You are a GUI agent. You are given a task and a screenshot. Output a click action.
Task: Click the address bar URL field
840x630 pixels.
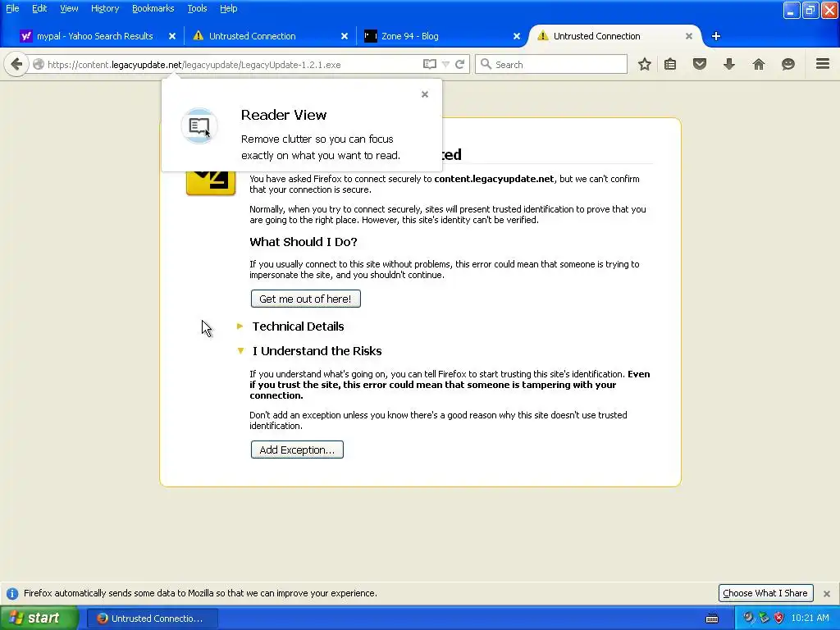tap(233, 64)
